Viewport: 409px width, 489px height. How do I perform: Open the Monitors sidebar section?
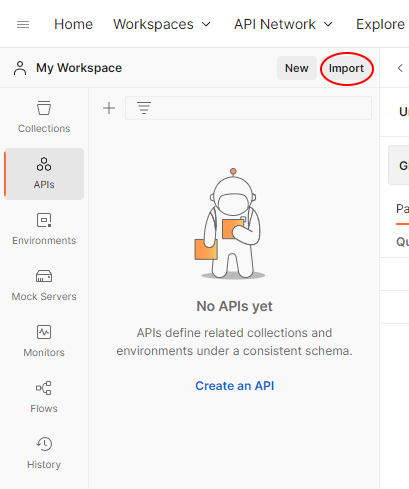[44, 341]
